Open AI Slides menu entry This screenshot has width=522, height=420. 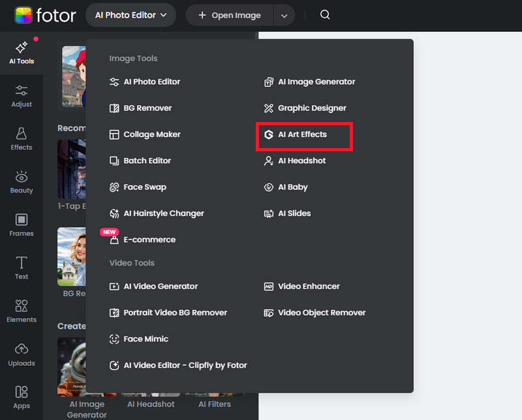[287, 213]
